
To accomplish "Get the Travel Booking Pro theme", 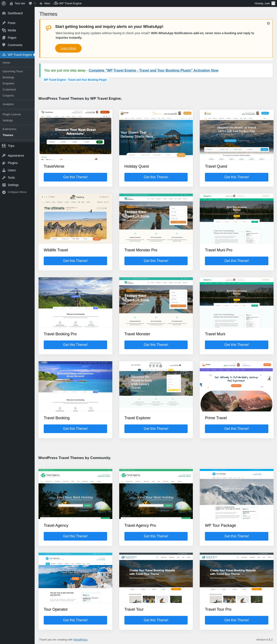I will tap(75, 345).
